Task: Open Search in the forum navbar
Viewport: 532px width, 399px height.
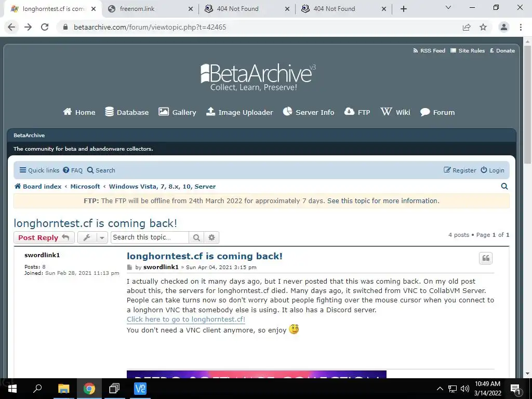Action: 101,170
